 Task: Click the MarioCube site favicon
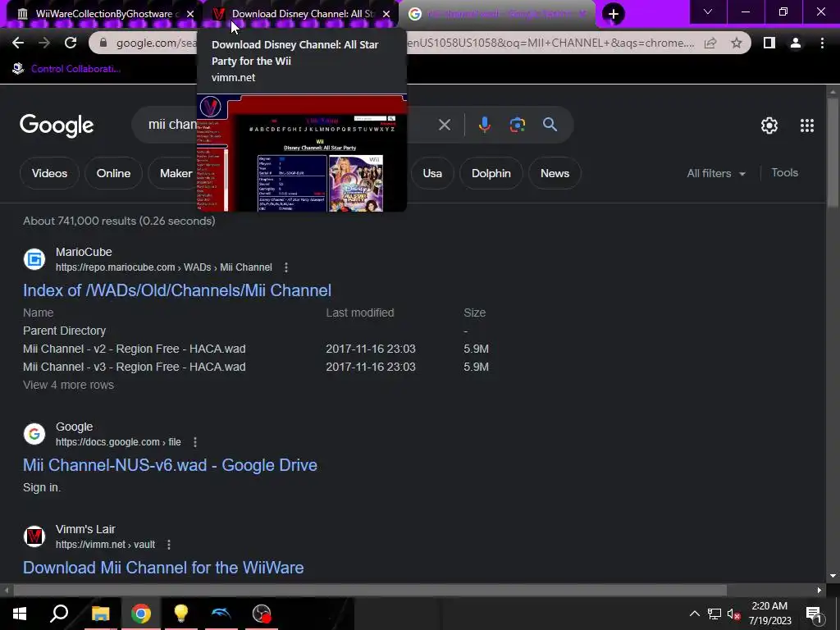pyautogui.click(x=34, y=259)
